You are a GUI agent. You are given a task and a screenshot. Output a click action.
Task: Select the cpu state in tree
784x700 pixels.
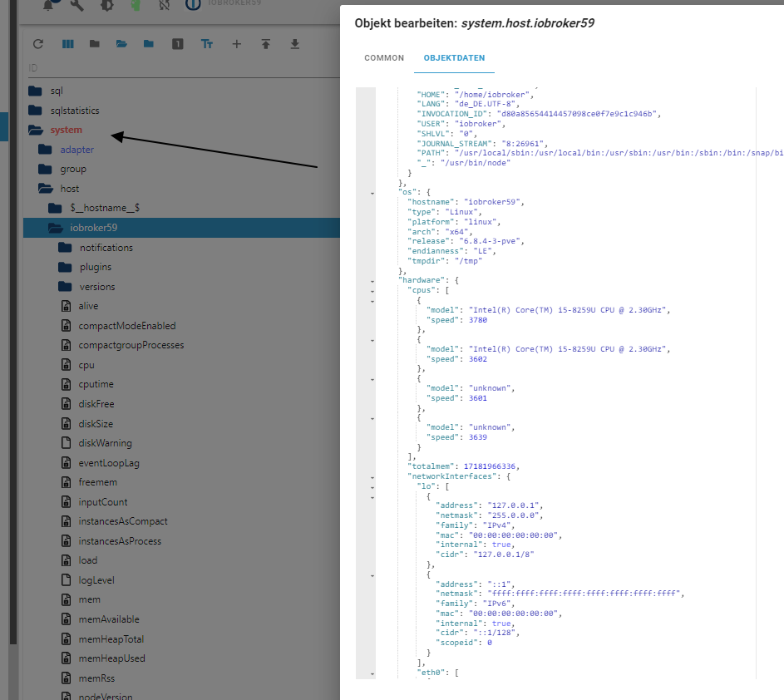(x=86, y=365)
